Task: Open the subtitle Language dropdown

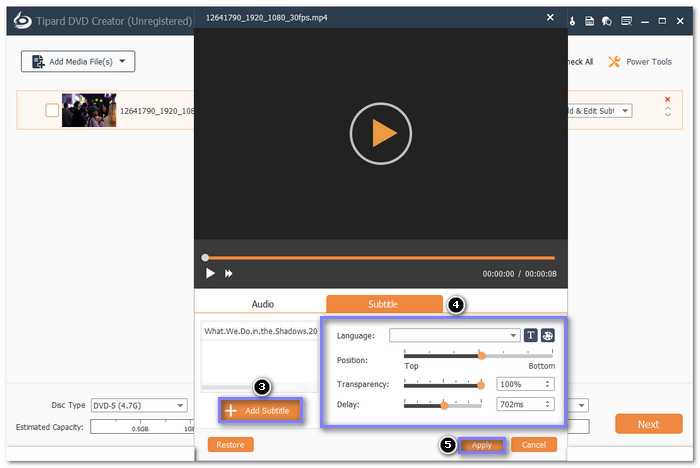Action: point(454,335)
